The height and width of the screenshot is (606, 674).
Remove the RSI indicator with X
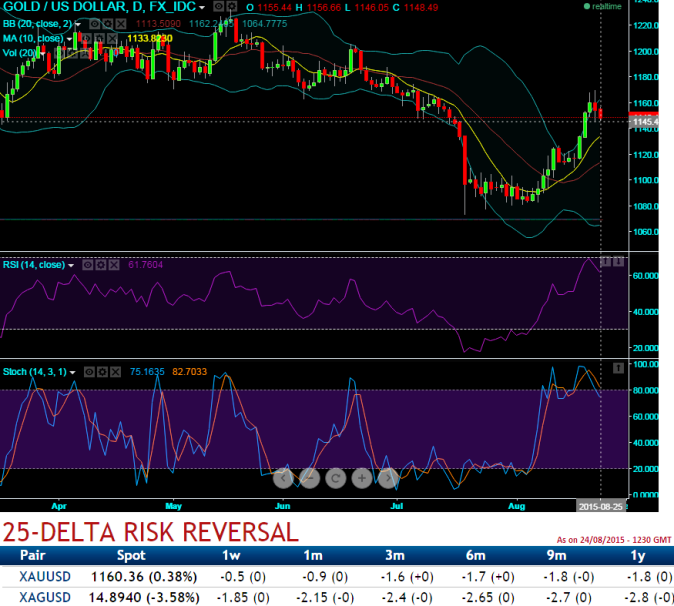point(114,265)
